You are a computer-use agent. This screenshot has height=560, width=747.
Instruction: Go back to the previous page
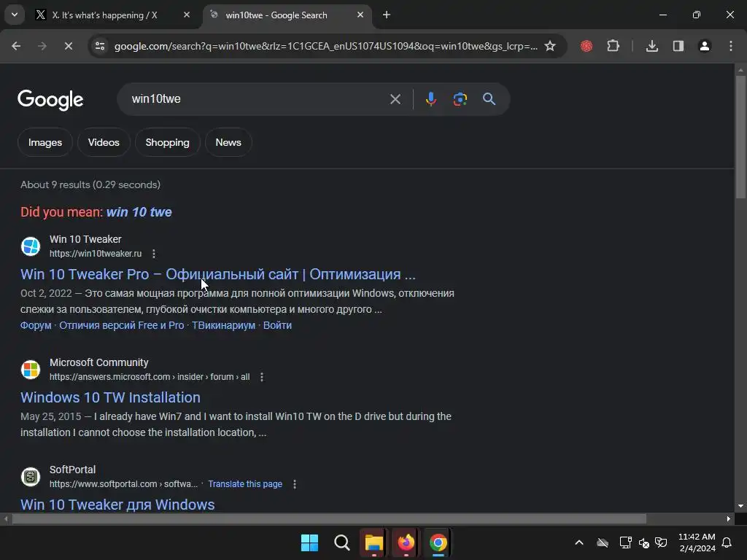point(16,46)
